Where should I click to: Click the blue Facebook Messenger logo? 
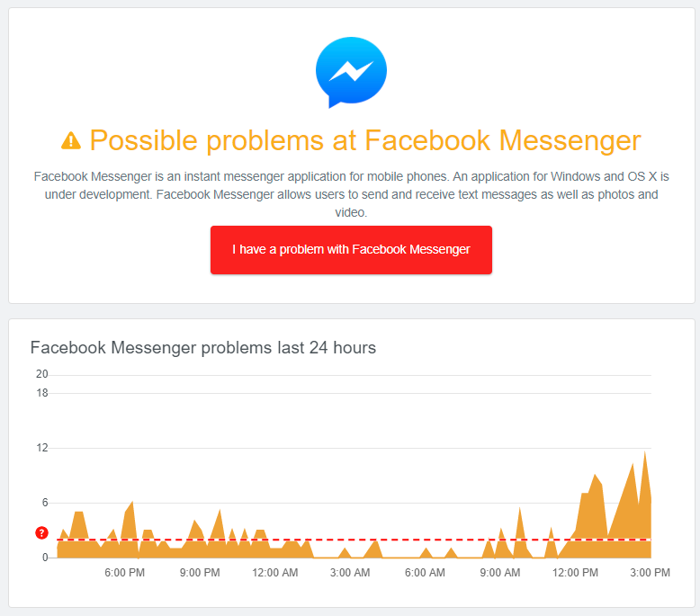(351, 72)
